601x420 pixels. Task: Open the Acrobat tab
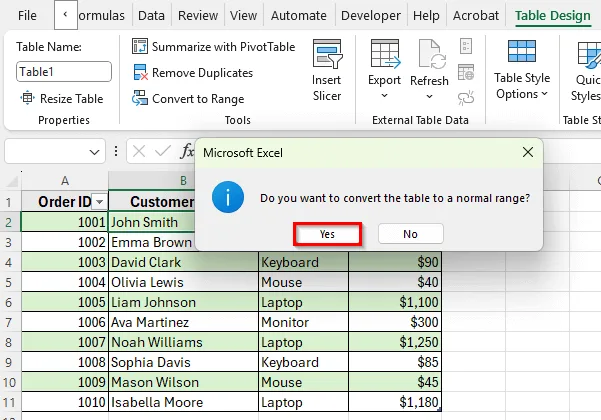click(x=476, y=15)
